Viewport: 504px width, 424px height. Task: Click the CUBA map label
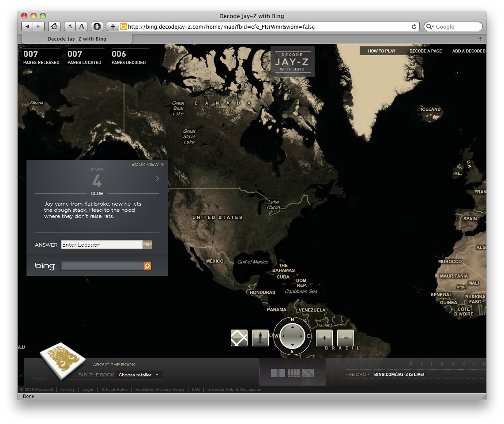click(283, 277)
